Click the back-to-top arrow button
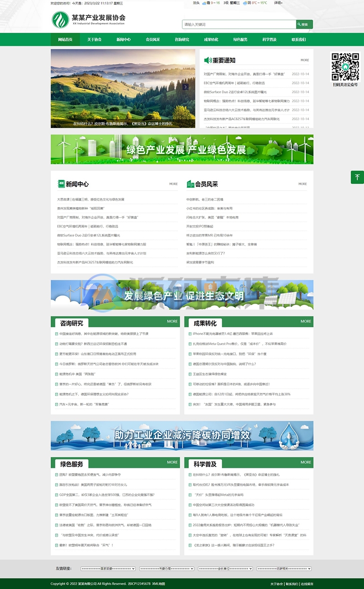This screenshot has width=364, height=589. 357,177
